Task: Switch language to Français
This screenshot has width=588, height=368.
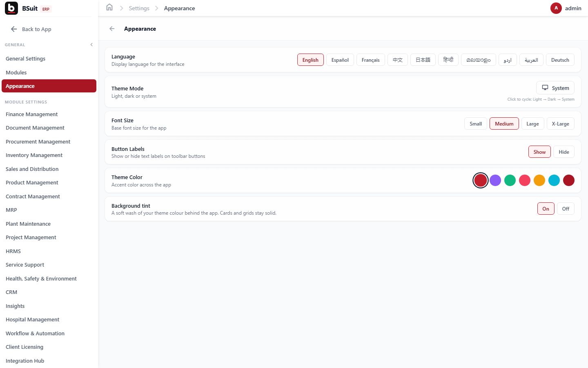Action: (x=370, y=60)
